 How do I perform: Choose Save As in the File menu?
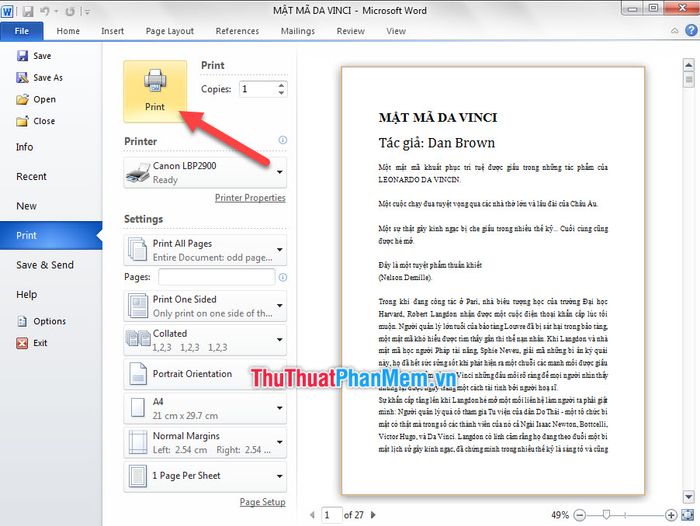[39, 78]
